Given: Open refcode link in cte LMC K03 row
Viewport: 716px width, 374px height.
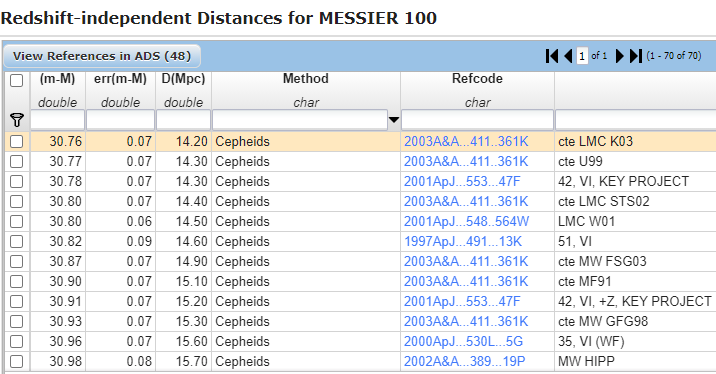Looking at the screenshot, I should (x=466, y=142).
